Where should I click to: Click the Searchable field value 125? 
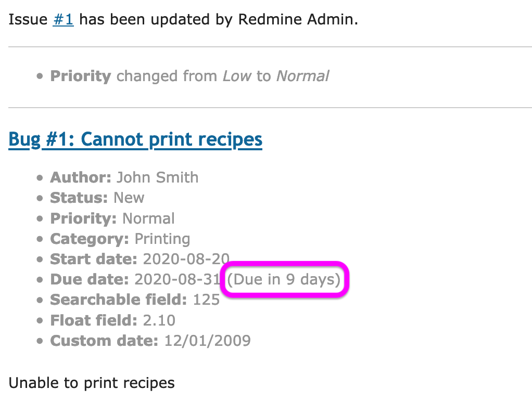coord(206,300)
